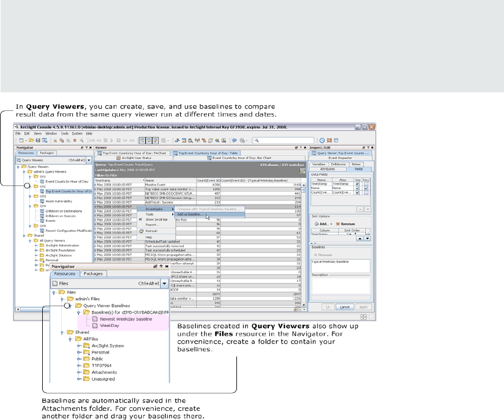Collapse the admin's Files folder node
Screen dimensions: 504x420
(62, 299)
